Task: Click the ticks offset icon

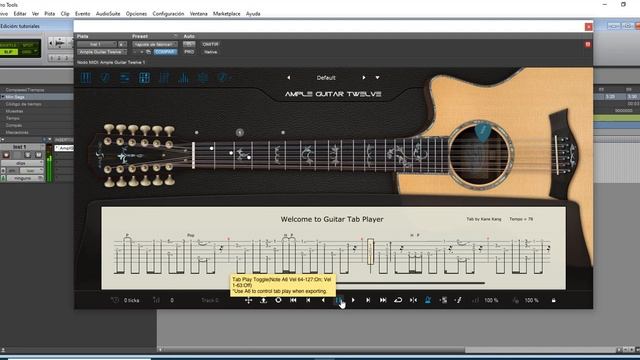Action: point(115,300)
